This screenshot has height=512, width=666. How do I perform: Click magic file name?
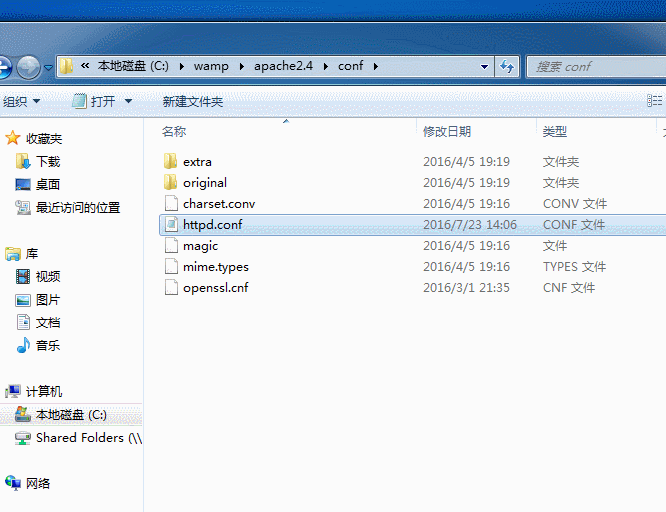pyautogui.click(x=200, y=246)
